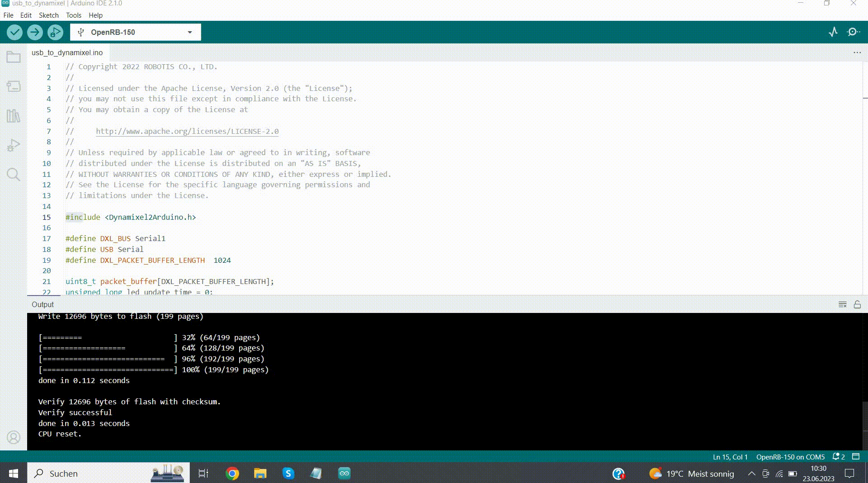868x483 pixels.
Task: Open the Serial Plotter icon
Action: [833, 32]
